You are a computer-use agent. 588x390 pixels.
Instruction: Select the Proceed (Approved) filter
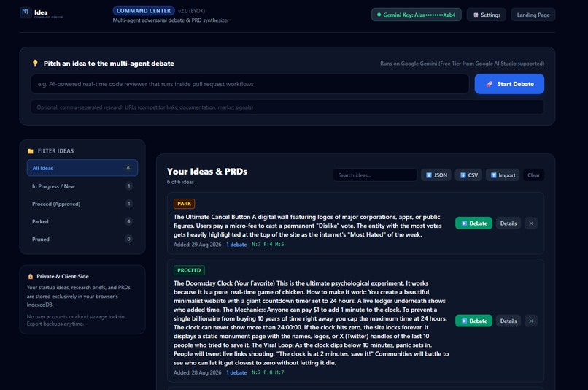tap(82, 204)
